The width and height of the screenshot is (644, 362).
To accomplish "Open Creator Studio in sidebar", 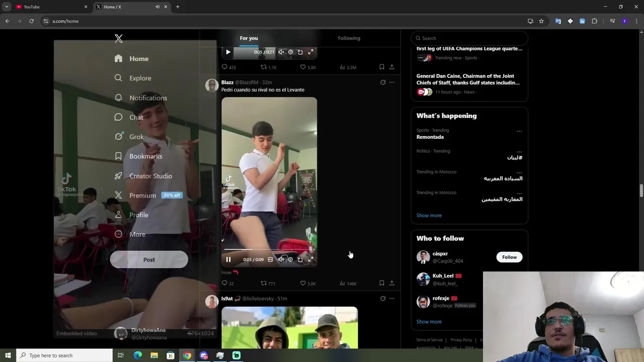I will click(x=143, y=176).
